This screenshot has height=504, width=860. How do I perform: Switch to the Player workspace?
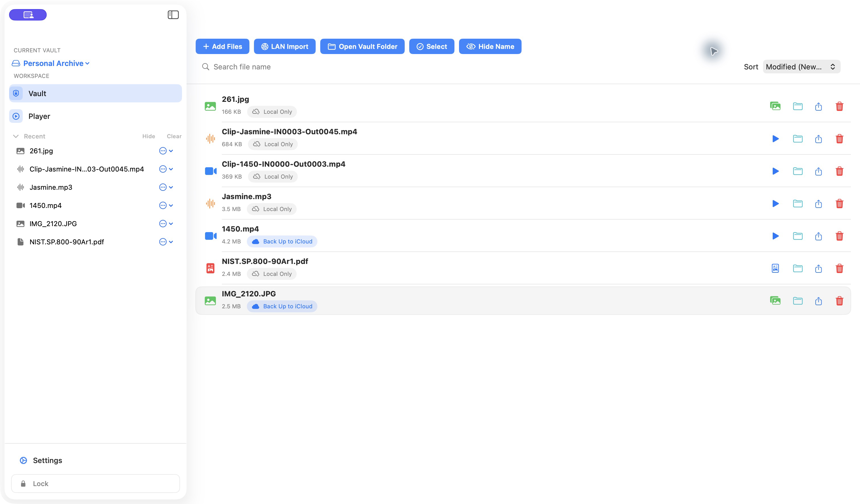[x=95, y=116]
